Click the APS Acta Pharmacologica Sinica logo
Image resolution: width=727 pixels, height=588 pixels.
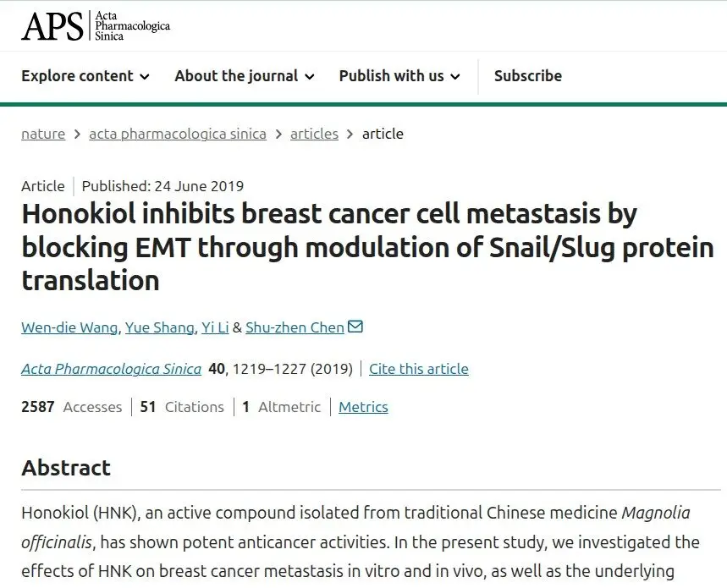[96, 25]
